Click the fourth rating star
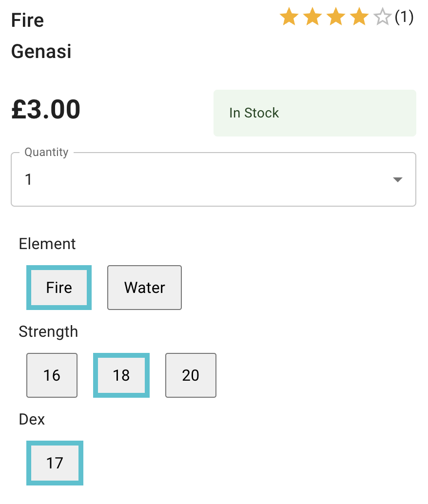The height and width of the screenshot is (504, 428). [x=359, y=18]
